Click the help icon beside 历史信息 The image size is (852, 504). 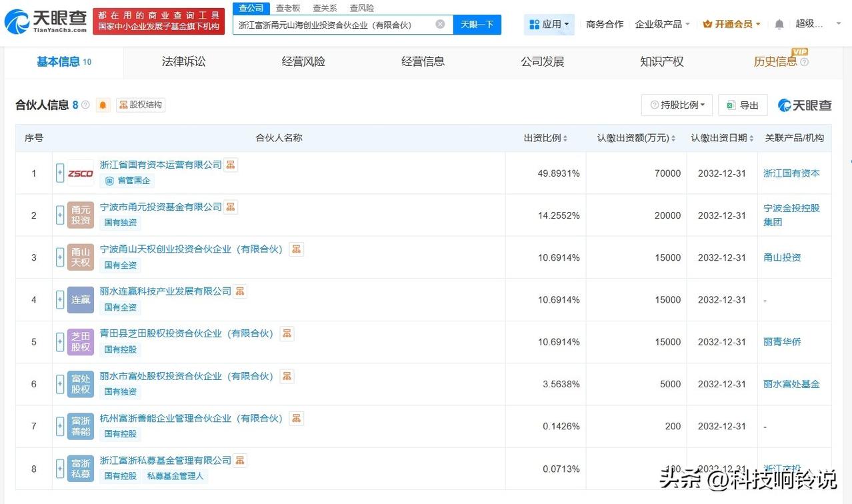804,62
